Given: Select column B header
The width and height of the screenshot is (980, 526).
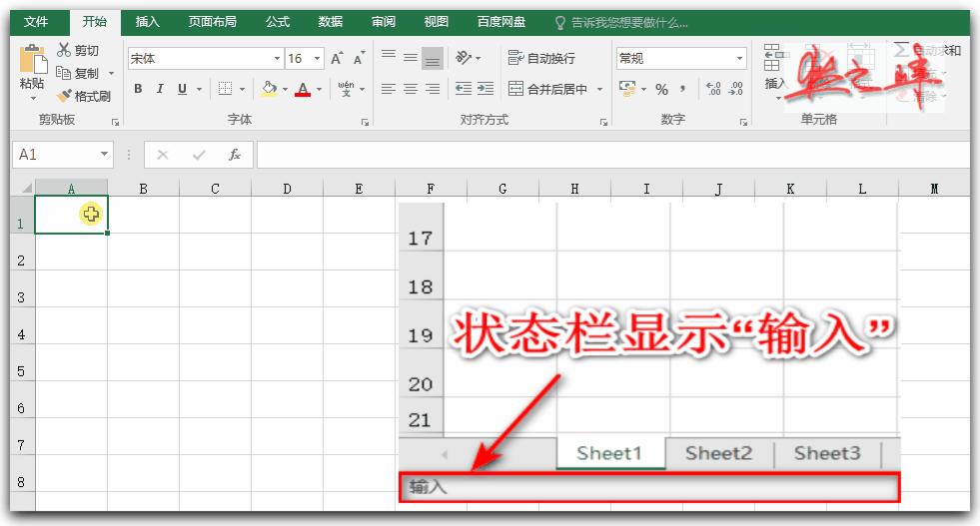Looking at the screenshot, I should click(x=143, y=188).
